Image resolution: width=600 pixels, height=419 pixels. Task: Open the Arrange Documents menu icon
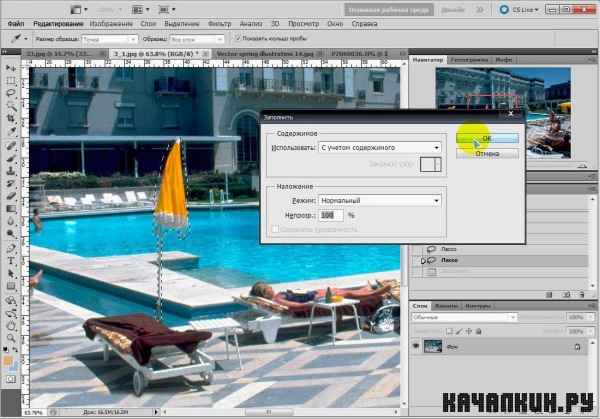click(140, 10)
